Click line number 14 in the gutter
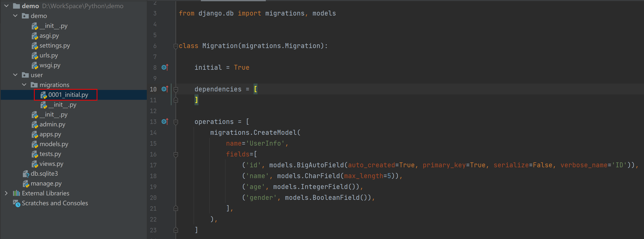Viewport: 644px width, 239px height. tap(153, 133)
